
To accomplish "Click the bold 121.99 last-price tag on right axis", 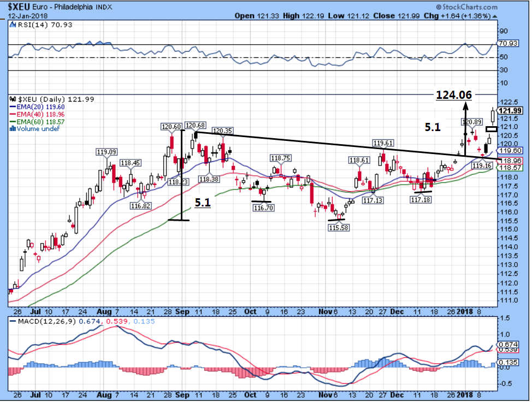I will [x=510, y=110].
